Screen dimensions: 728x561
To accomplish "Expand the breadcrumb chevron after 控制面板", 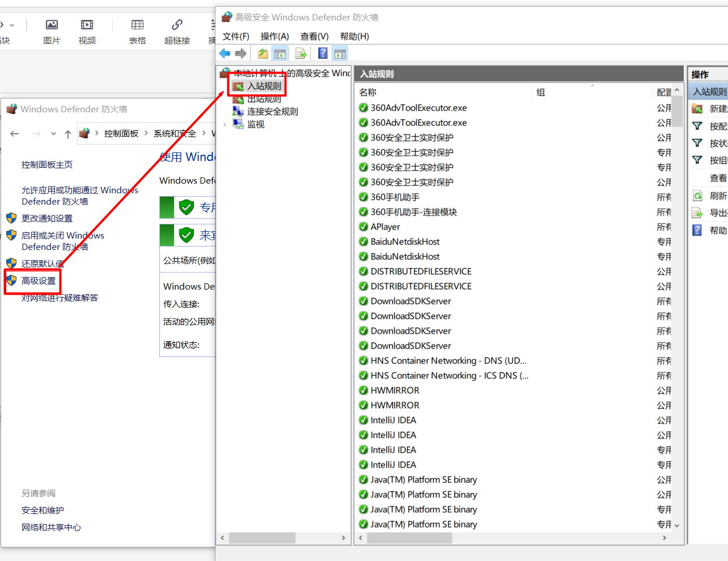I will [146, 133].
